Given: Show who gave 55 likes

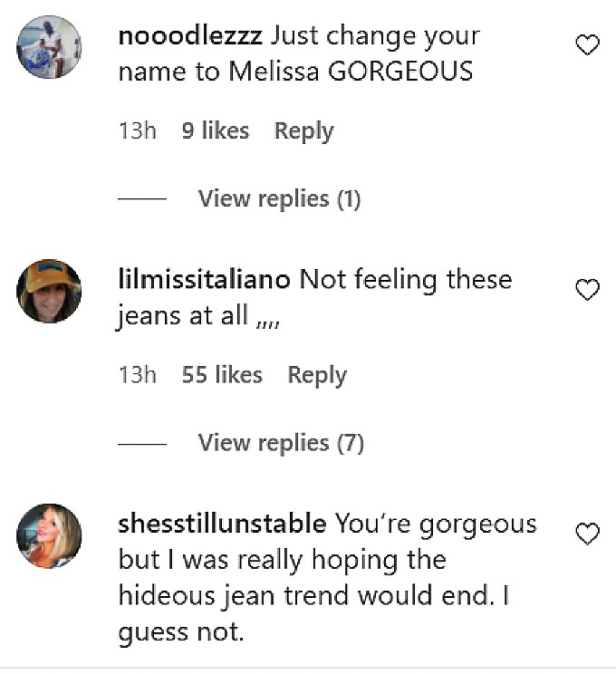Looking at the screenshot, I should pyautogui.click(x=222, y=375).
